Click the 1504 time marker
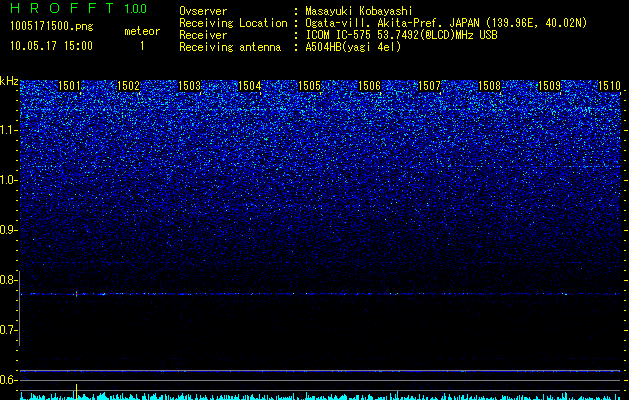This screenshot has height=400, width=629. point(250,85)
